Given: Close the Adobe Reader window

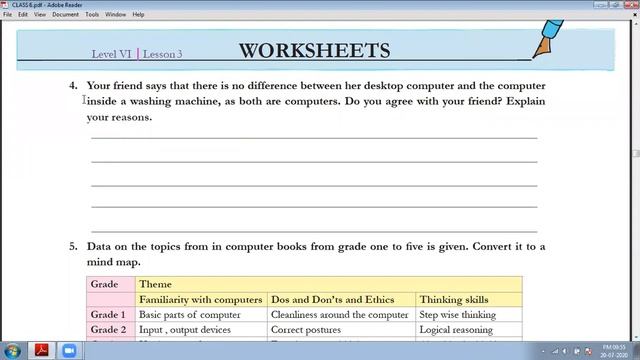Looking at the screenshot, I should pos(631,4).
